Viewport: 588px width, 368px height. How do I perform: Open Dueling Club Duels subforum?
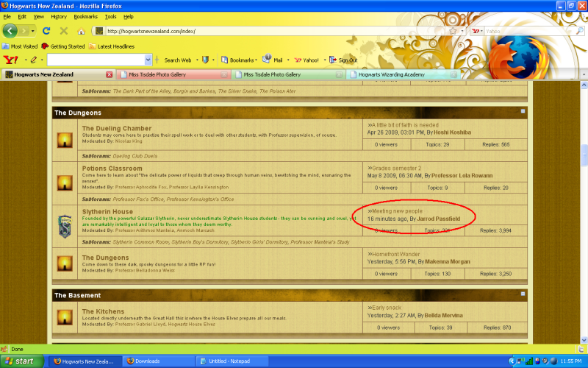pos(135,156)
